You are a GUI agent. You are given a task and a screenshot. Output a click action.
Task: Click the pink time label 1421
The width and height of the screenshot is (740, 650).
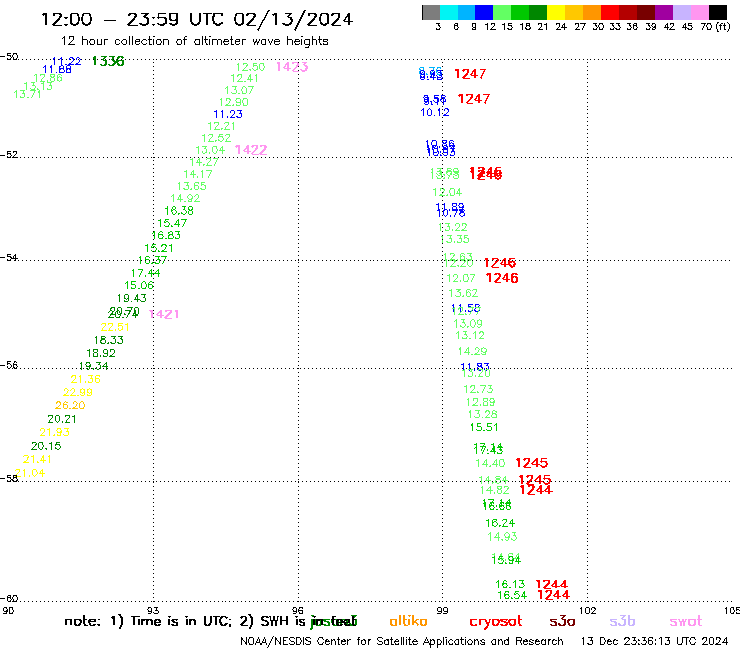point(164,314)
